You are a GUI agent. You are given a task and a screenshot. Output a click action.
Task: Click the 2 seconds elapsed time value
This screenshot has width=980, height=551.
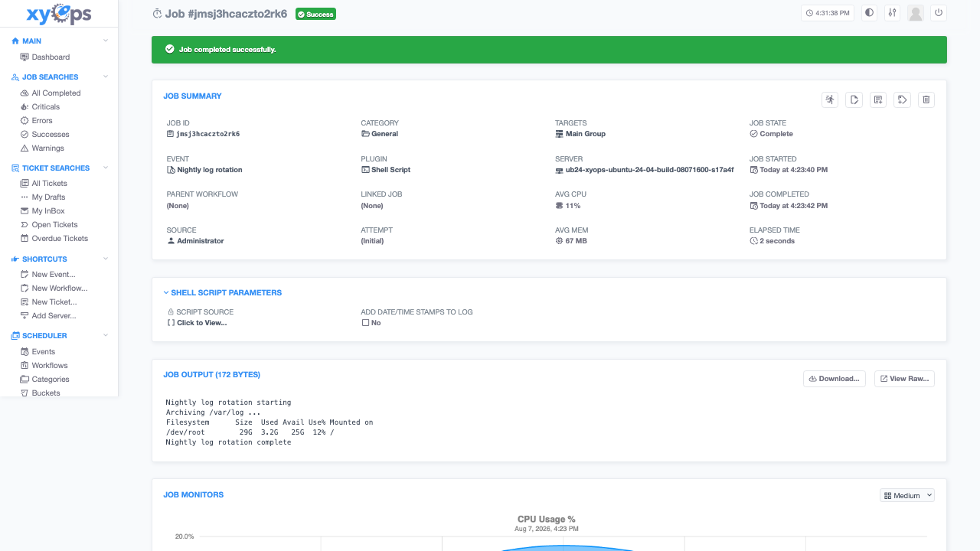(x=773, y=241)
